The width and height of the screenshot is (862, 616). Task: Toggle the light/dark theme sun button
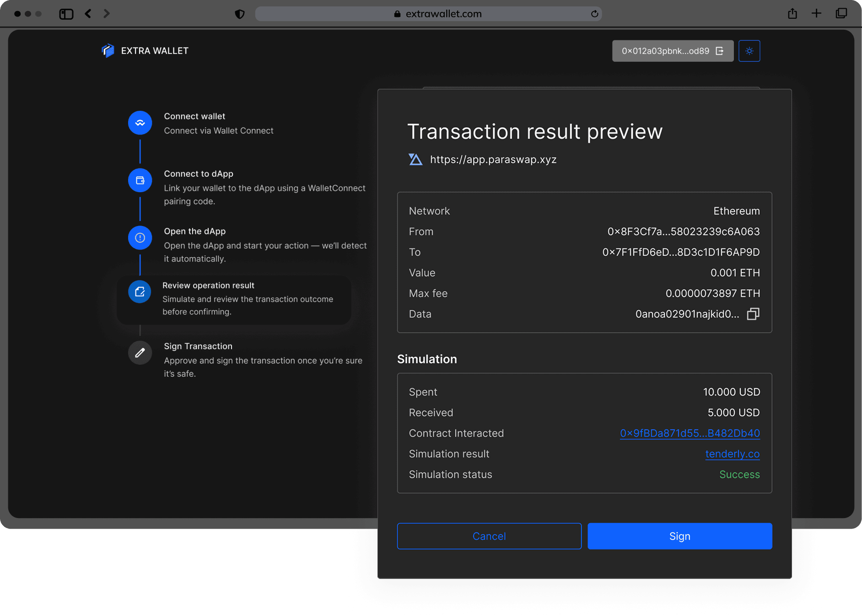749,51
